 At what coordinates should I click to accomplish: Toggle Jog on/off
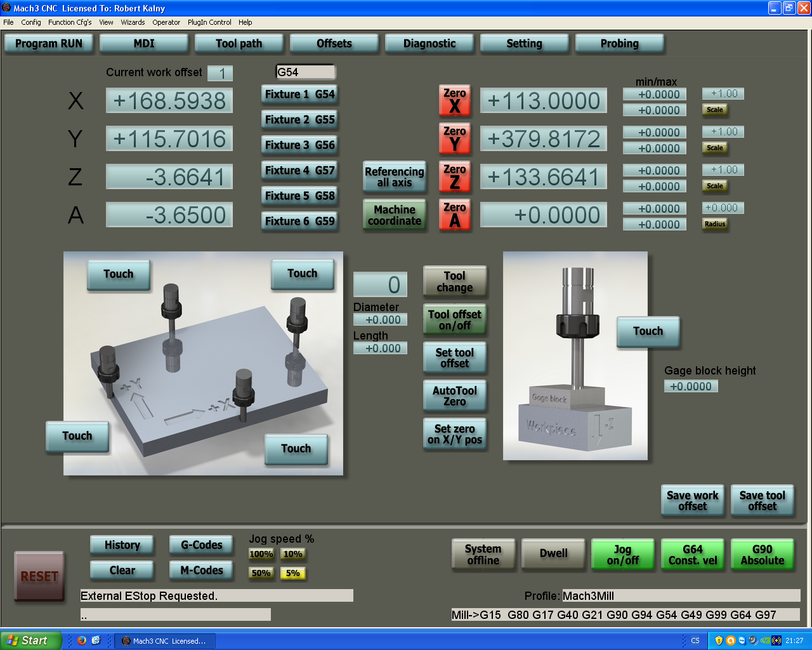point(622,555)
